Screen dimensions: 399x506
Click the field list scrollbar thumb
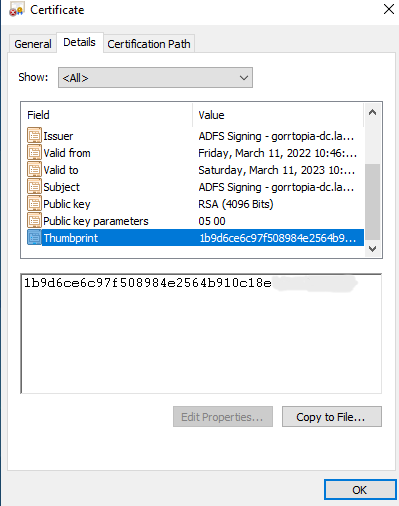coord(373,201)
